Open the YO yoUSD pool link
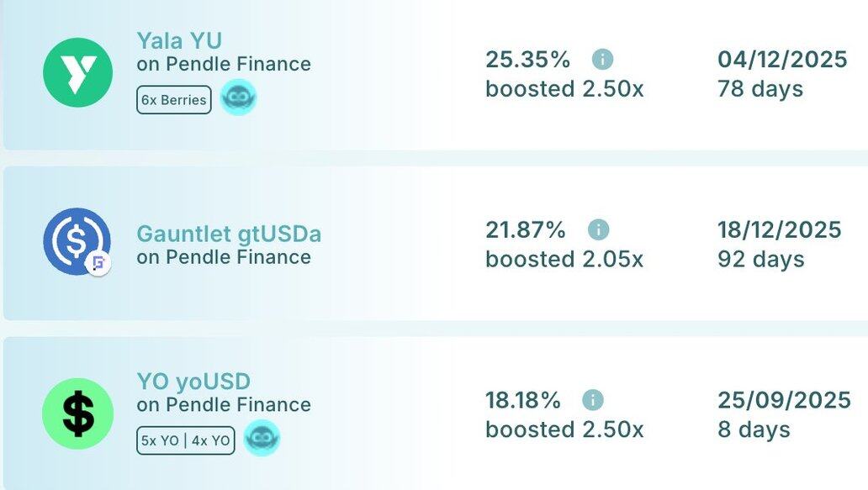The image size is (868, 490). point(193,381)
